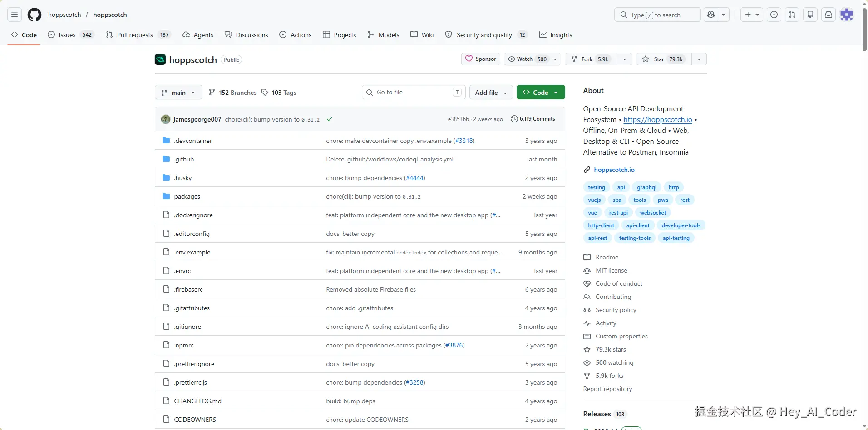Open the .github folder
The width and height of the screenshot is (868, 430).
pyautogui.click(x=184, y=159)
